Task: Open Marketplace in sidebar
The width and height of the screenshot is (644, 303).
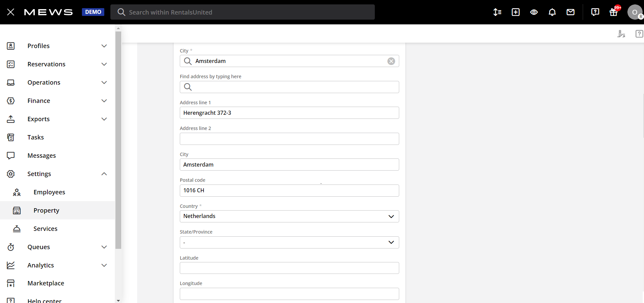Action: pyautogui.click(x=46, y=283)
